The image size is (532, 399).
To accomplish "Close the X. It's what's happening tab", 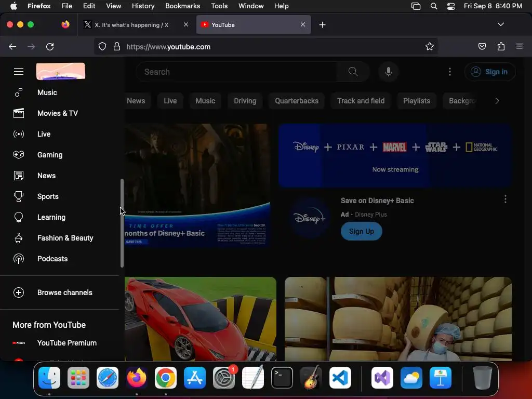I will [x=186, y=24].
